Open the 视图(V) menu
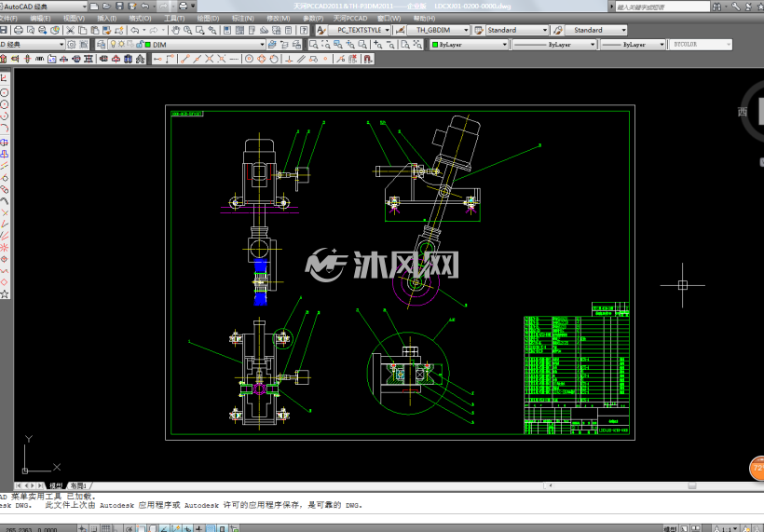 tap(74, 18)
